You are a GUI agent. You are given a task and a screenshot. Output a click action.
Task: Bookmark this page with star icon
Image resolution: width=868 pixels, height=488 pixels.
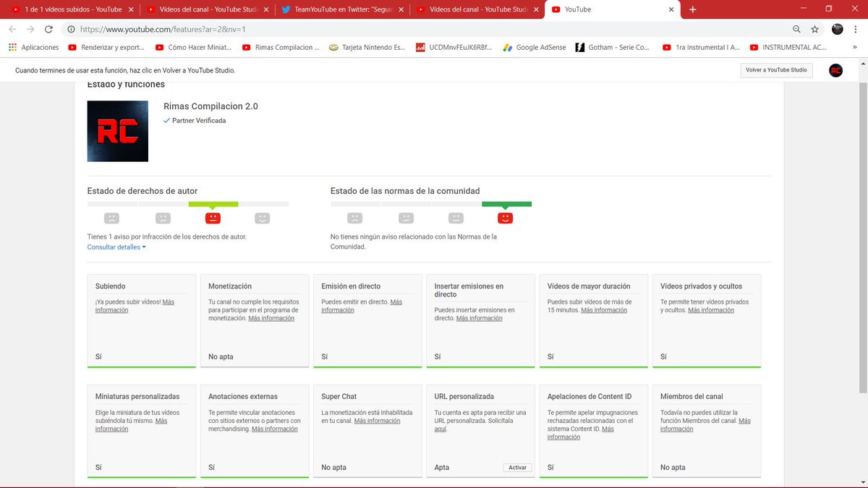tap(815, 30)
